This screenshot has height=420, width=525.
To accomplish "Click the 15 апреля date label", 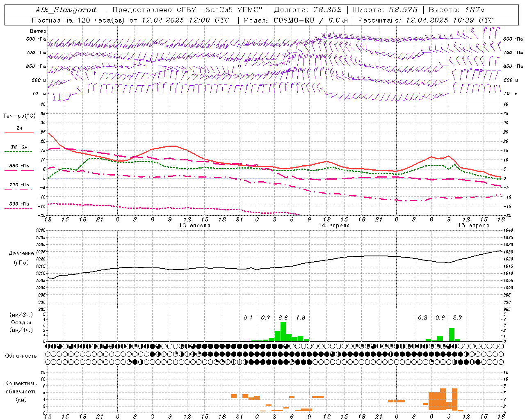I will coord(473,226).
